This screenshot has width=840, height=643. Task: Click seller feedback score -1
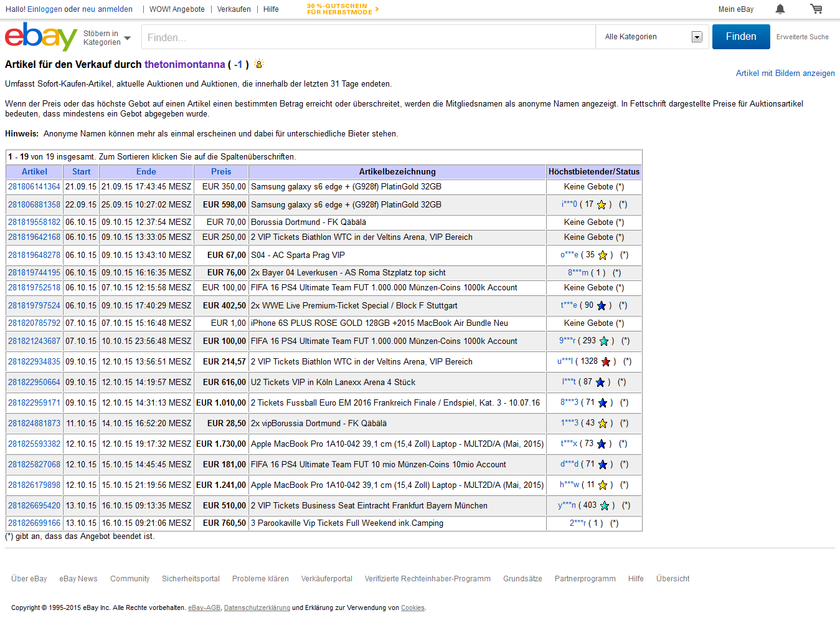click(x=238, y=64)
